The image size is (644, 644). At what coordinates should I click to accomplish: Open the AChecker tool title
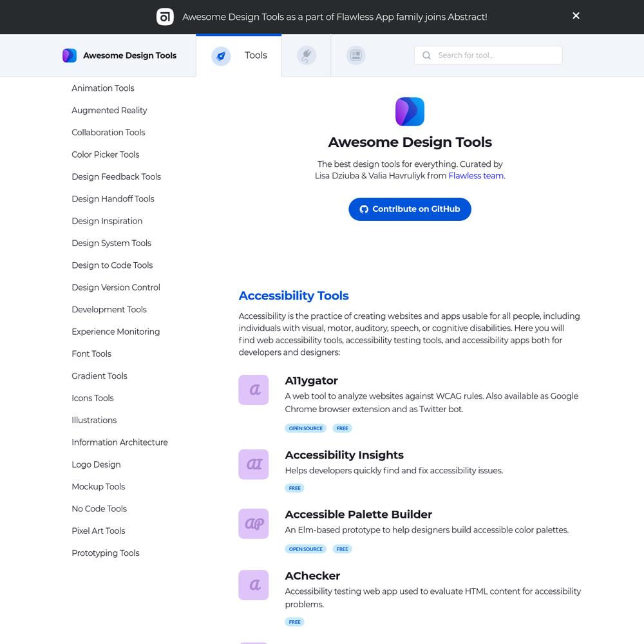click(x=312, y=576)
